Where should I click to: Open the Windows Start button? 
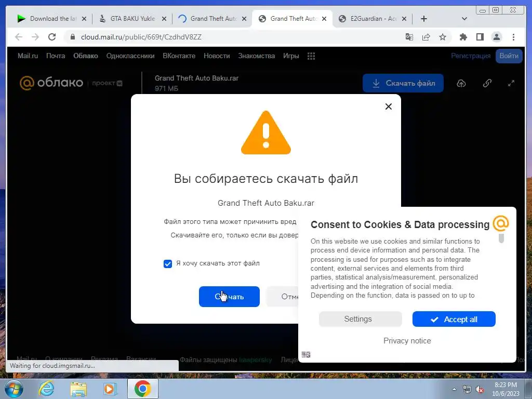pyautogui.click(x=14, y=389)
